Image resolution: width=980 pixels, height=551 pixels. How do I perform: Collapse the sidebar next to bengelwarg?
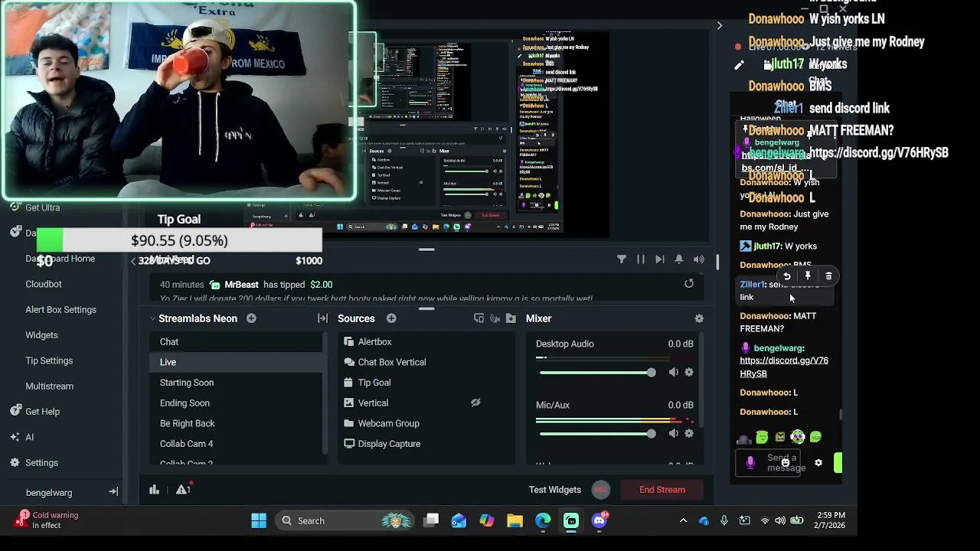[113, 492]
